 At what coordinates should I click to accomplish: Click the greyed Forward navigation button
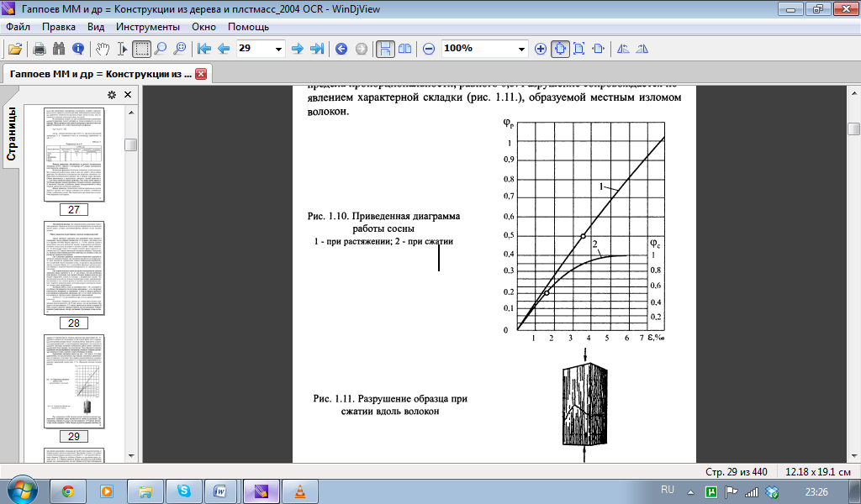(361, 49)
